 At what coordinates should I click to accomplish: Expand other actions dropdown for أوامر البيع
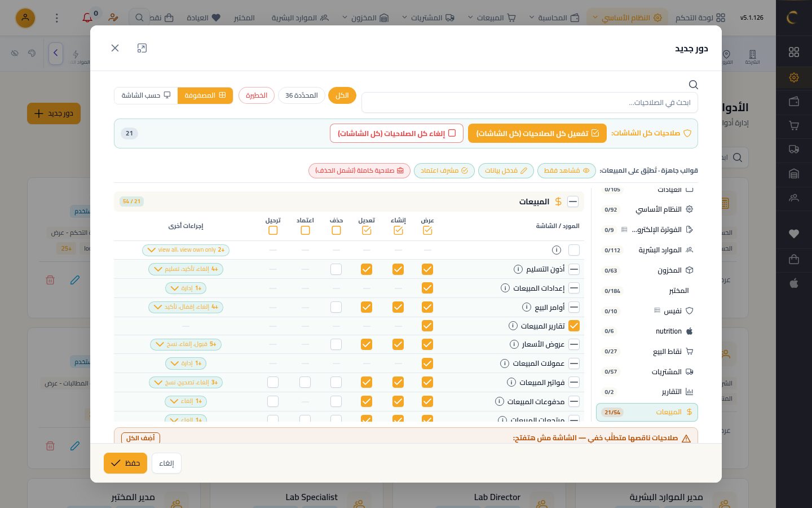click(x=186, y=307)
